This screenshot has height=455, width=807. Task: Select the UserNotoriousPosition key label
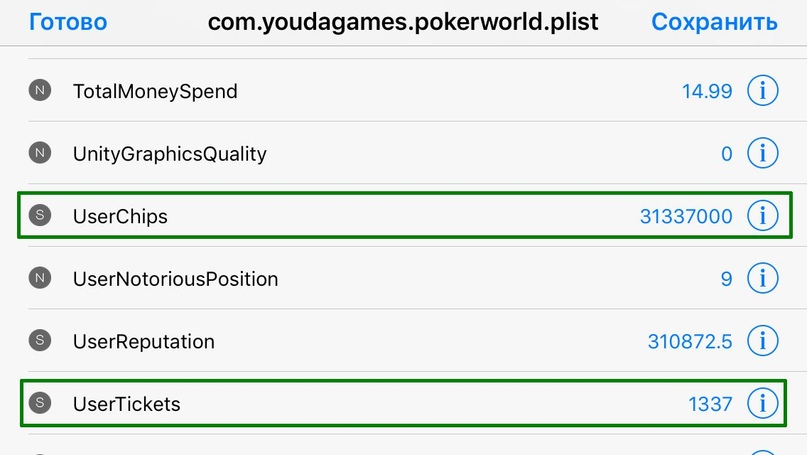point(175,279)
